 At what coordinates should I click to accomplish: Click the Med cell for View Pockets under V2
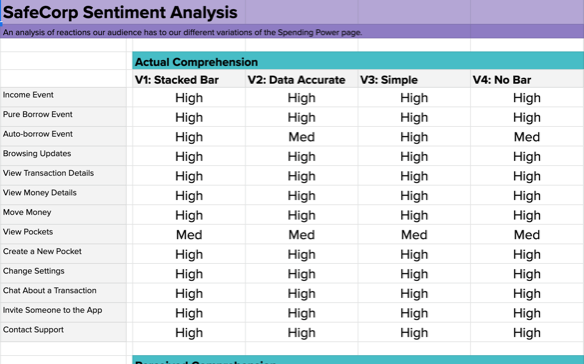[302, 235]
